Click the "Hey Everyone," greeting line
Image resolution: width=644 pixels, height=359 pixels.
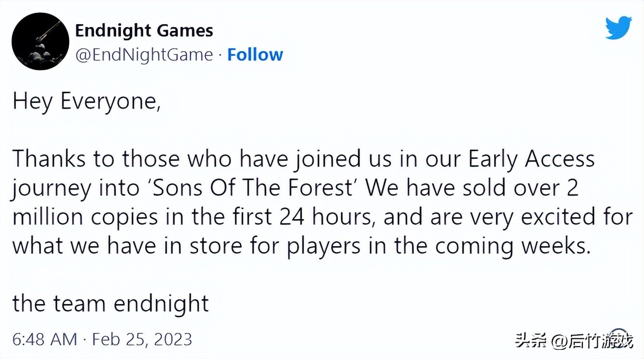click(x=86, y=102)
